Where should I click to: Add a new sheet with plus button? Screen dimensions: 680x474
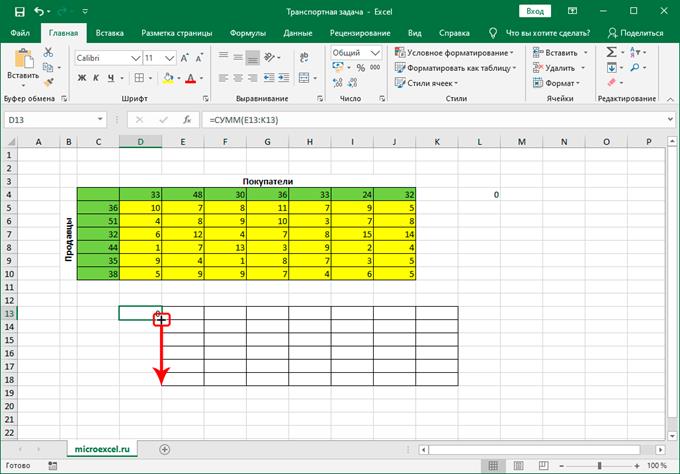pyautogui.click(x=164, y=450)
